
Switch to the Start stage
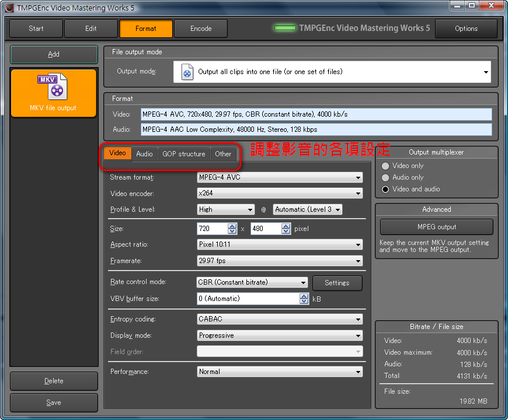coord(36,29)
